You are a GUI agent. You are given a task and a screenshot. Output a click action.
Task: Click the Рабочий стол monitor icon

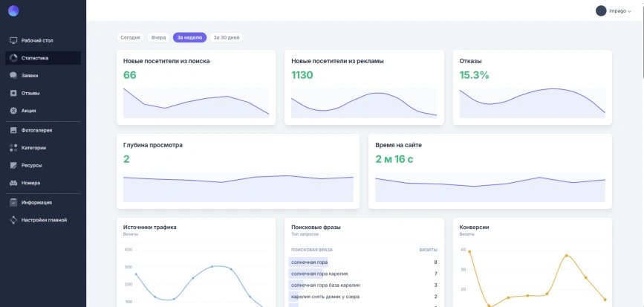(x=13, y=40)
